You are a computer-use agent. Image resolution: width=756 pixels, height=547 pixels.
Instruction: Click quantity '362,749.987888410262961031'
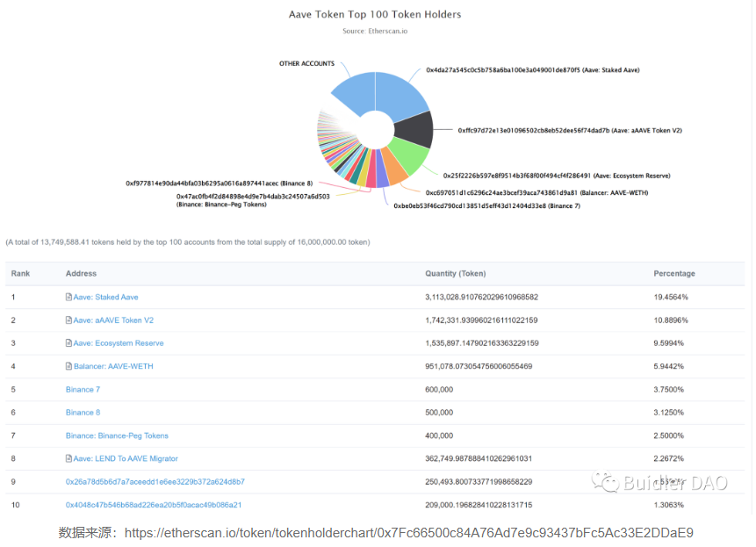[x=479, y=458]
